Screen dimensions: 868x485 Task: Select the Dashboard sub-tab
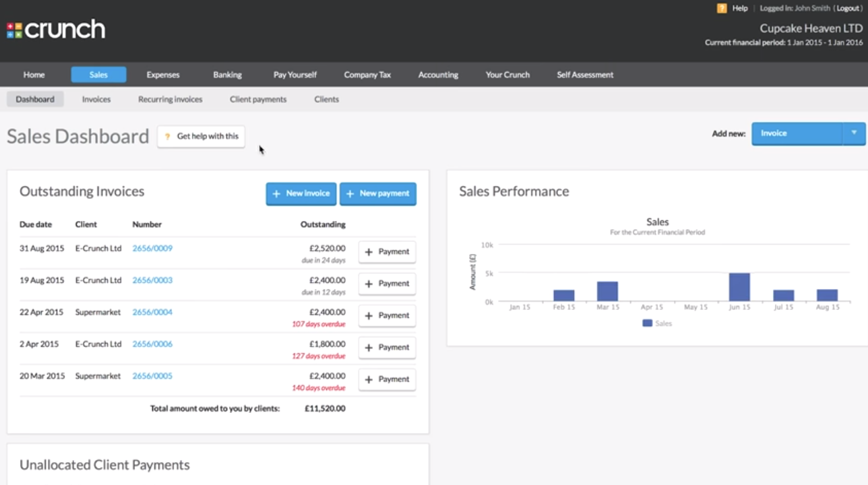35,99
